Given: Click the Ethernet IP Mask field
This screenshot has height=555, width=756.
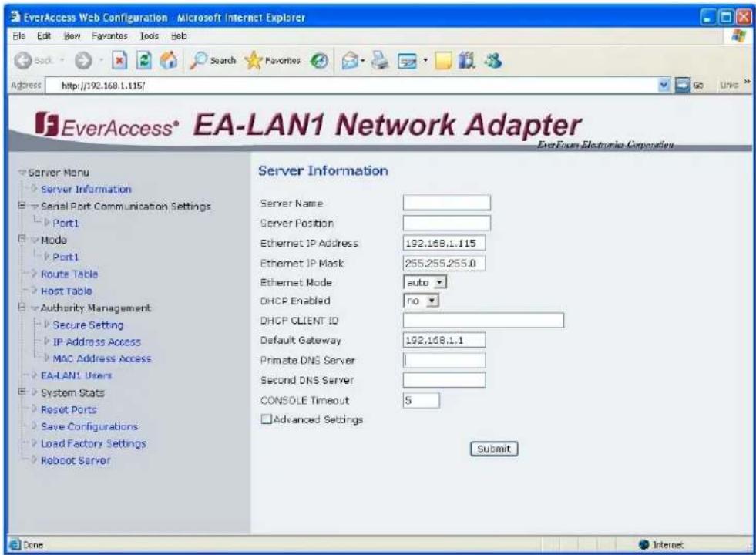Looking at the screenshot, I should [x=444, y=264].
